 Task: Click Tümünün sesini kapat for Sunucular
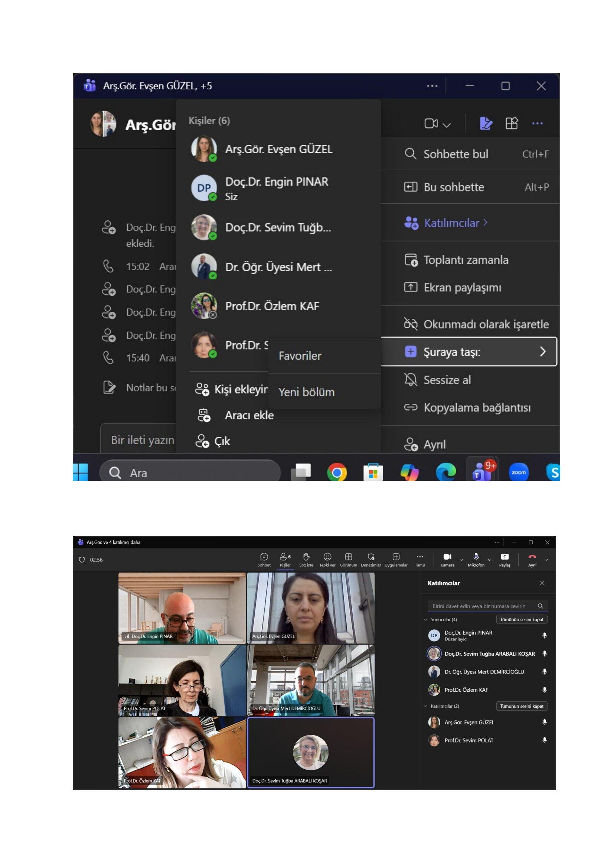coord(522,620)
